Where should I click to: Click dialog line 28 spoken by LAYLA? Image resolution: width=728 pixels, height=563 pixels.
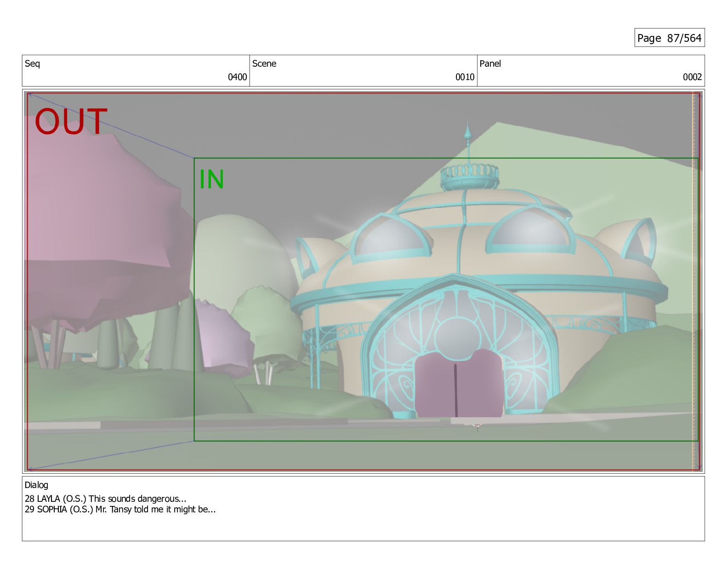[105, 499]
